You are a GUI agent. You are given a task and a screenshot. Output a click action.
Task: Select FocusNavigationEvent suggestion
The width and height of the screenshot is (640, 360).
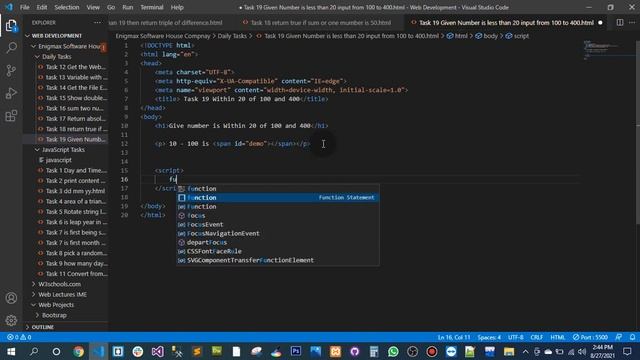tap(278, 233)
